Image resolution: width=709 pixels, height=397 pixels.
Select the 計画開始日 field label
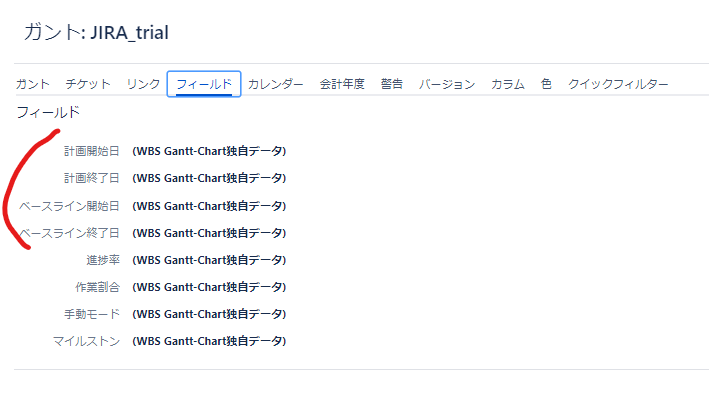(92, 151)
